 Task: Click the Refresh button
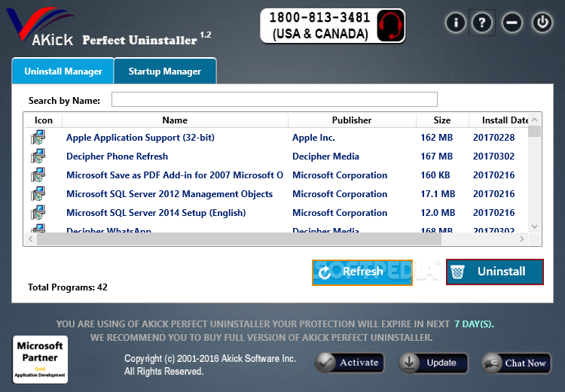pyautogui.click(x=362, y=272)
